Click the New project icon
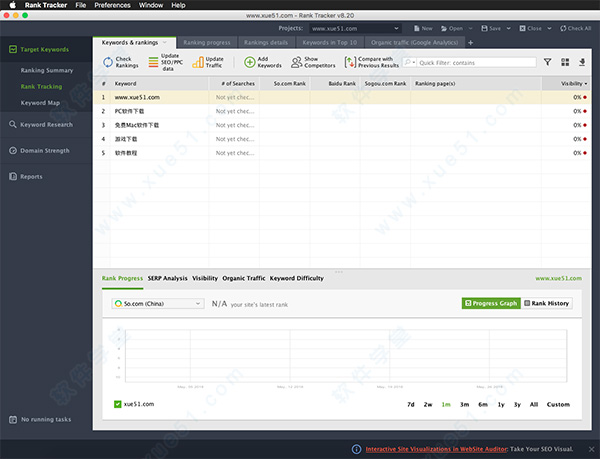The width and height of the screenshot is (600, 459). pos(417,28)
